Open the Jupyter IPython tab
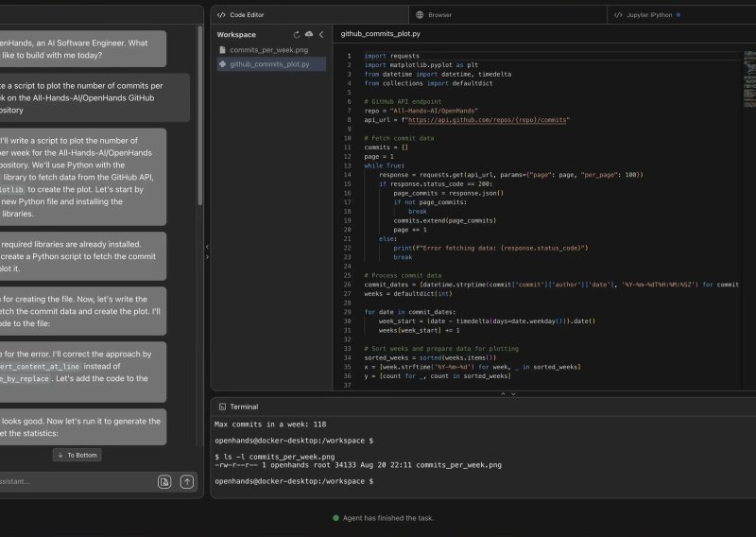Image resolution: width=756 pixels, height=537 pixels. tap(681, 15)
